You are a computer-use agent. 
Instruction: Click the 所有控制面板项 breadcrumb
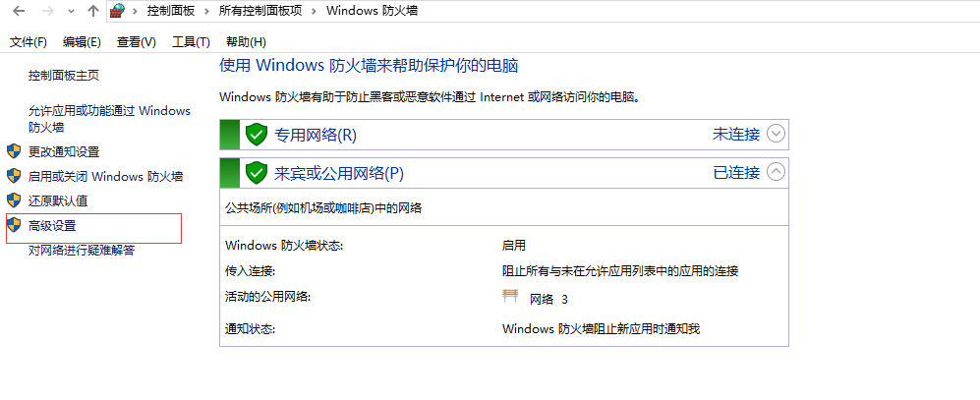260,11
